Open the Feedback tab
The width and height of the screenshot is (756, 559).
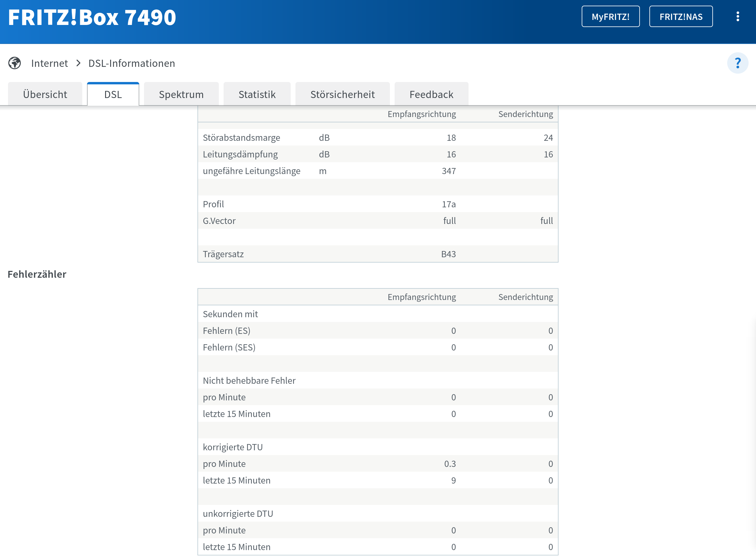(431, 94)
